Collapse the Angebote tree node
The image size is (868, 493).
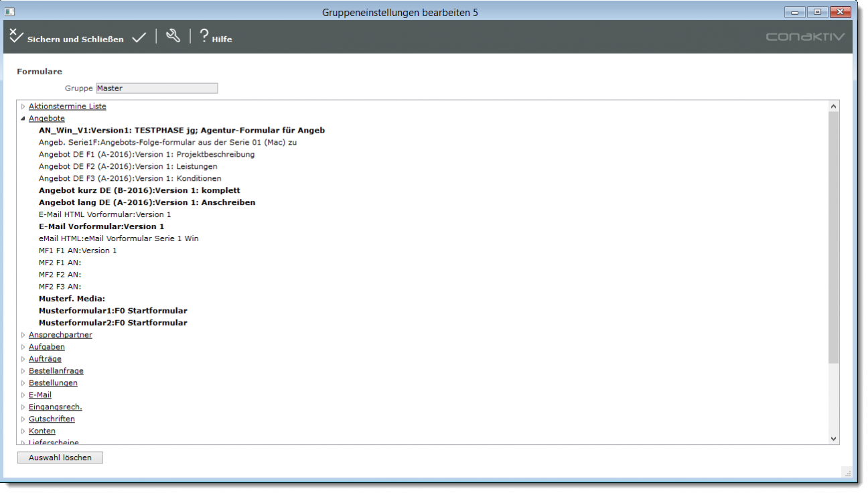pyautogui.click(x=23, y=119)
